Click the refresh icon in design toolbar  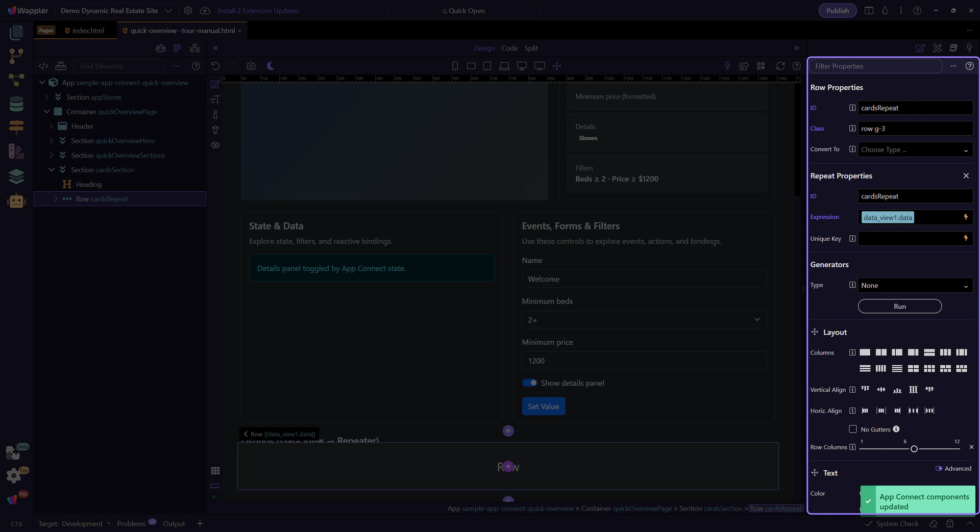(x=780, y=66)
